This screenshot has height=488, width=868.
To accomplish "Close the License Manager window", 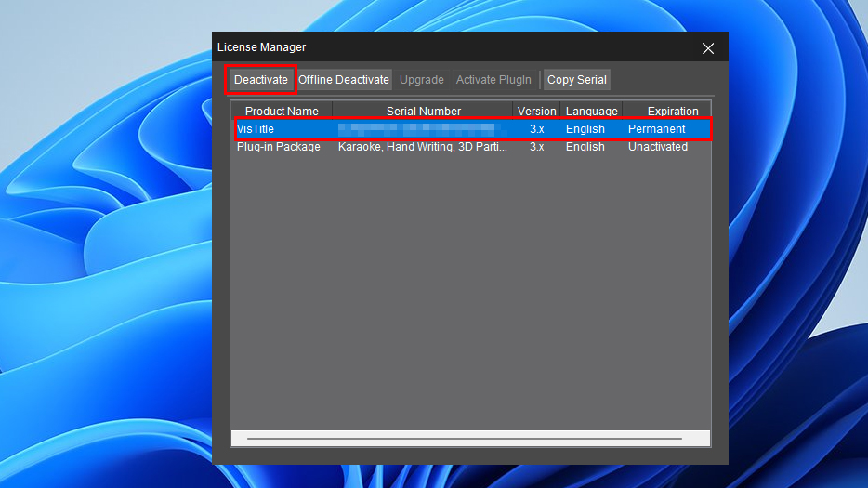I will 708,48.
